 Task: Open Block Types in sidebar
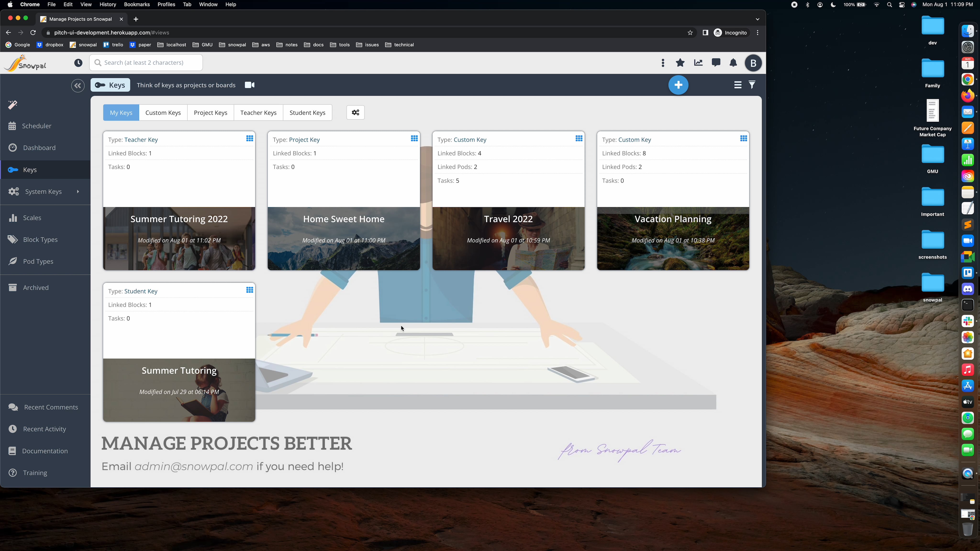[x=45, y=240]
